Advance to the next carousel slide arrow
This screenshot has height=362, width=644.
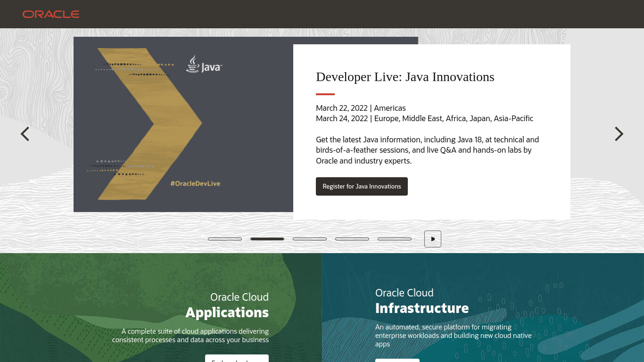click(x=619, y=134)
